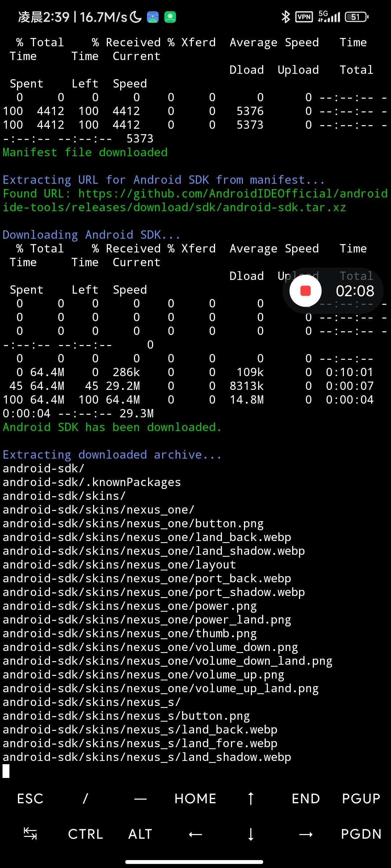
Task: Toggle the ALT modifier key
Action: [140, 834]
